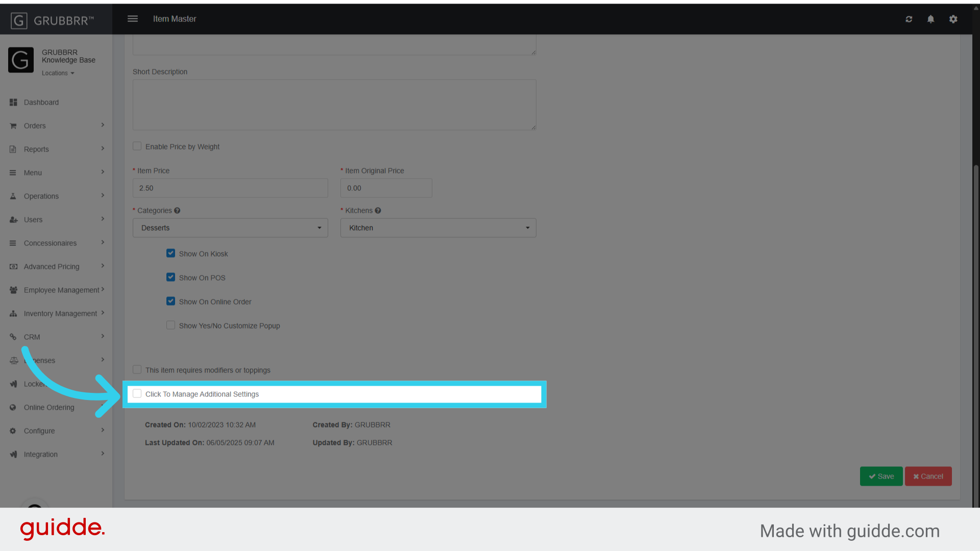Click the Integration icon in sidebar
This screenshot has height=551, width=980.
coord(13,455)
